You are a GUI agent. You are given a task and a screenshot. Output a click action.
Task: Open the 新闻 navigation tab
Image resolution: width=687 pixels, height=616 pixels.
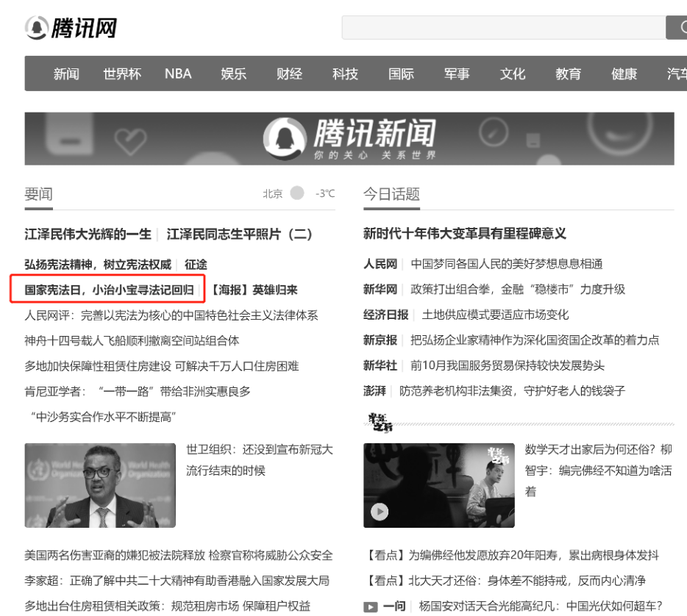(66, 74)
